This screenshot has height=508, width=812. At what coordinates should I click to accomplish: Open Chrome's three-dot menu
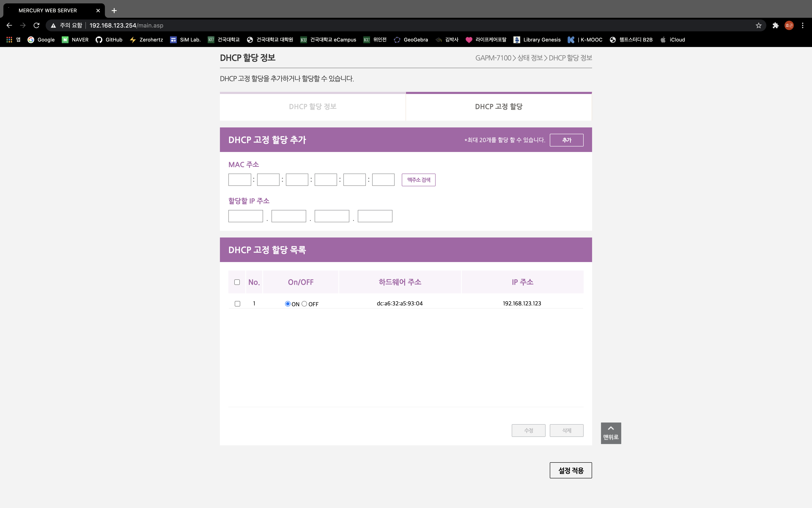803,25
